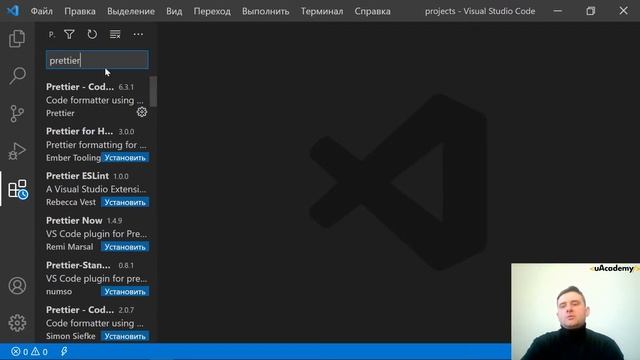Open the Вид menu
The image size is (640, 360).
174,11
